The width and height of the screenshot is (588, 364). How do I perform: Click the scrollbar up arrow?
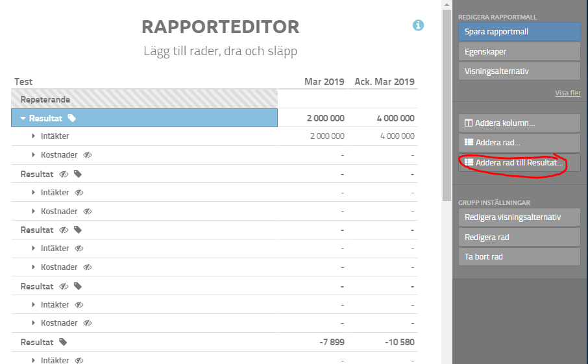click(x=447, y=5)
